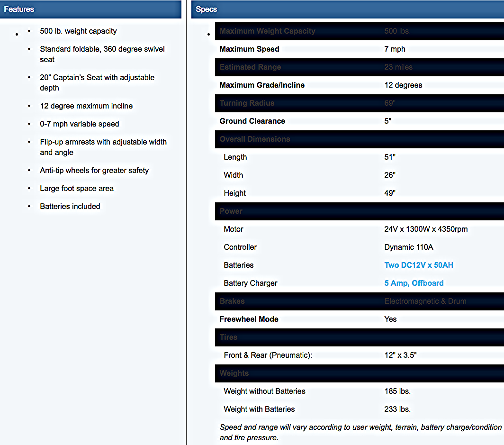Viewport: 504px width, 445px height.
Task: Click the 24V x 1300W x 4350rpm motor value
Action: click(x=426, y=229)
